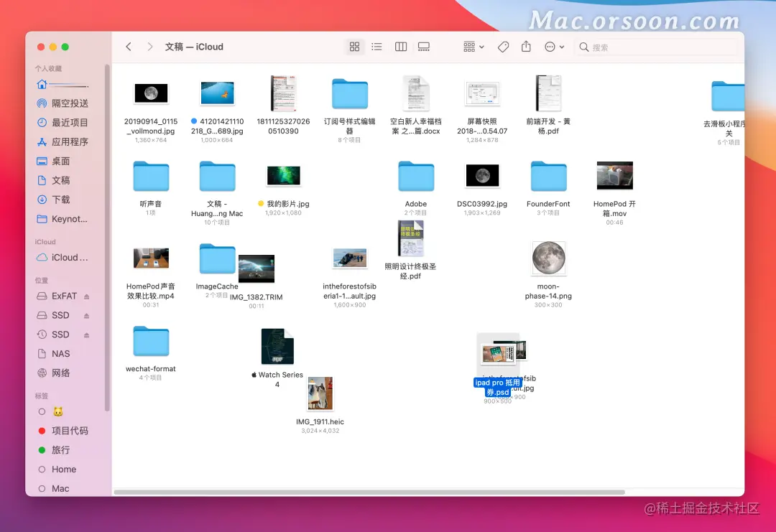The height and width of the screenshot is (532, 776).
Task: Select Watch Series 4 file
Action: pyautogui.click(x=277, y=347)
